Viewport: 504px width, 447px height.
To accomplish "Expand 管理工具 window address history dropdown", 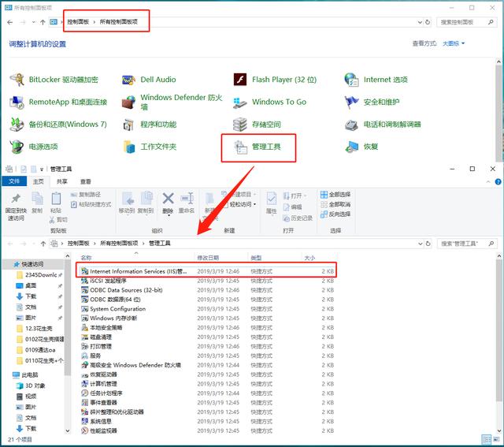I will pyautogui.click(x=420, y=244).
